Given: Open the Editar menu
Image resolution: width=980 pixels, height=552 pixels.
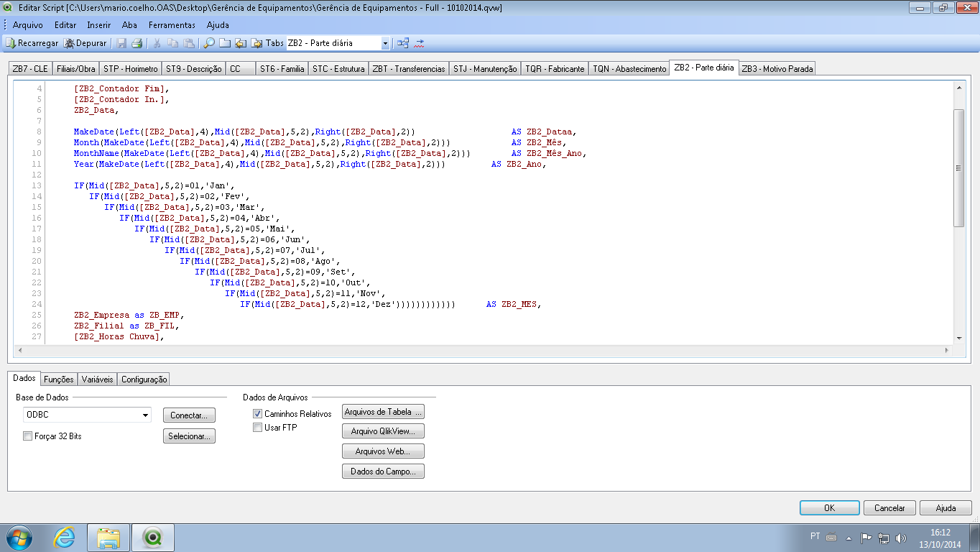Looking at the screenshot, I should click(65, 25).
